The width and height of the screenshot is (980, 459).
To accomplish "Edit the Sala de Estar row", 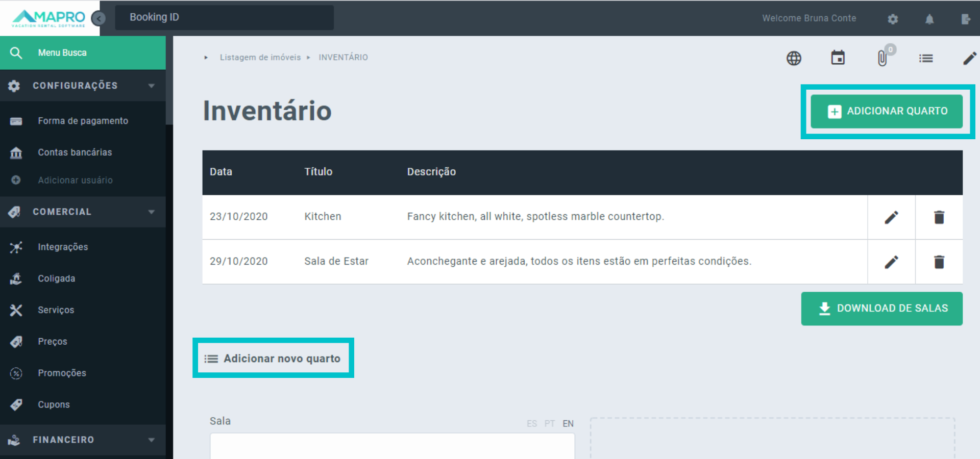I will [891, 262].
